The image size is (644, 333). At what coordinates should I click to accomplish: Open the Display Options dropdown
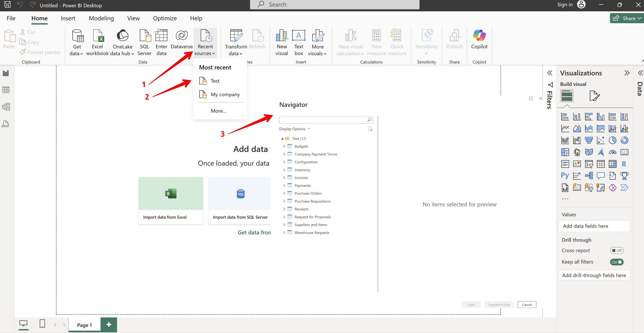coord(294,129)
